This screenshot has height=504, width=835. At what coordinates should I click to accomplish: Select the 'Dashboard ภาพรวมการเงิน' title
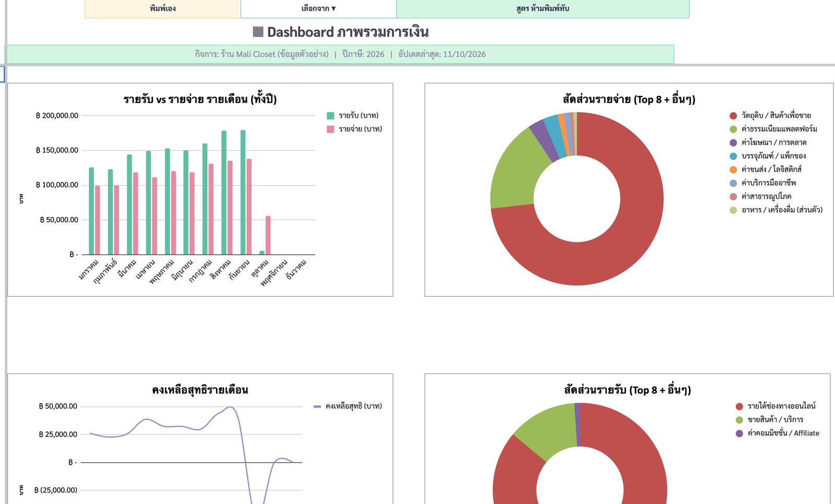(x=341, y=32)
